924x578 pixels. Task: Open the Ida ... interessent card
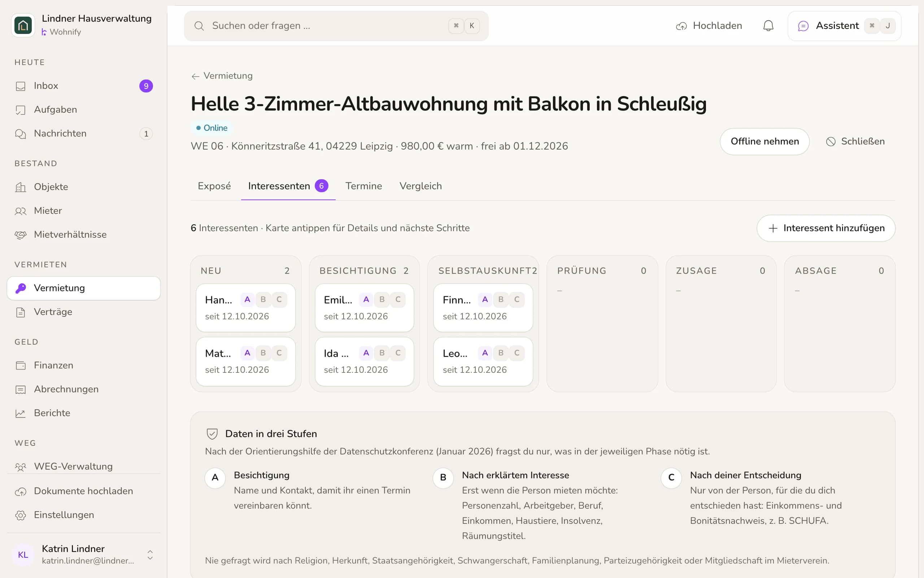pos(364,361)
